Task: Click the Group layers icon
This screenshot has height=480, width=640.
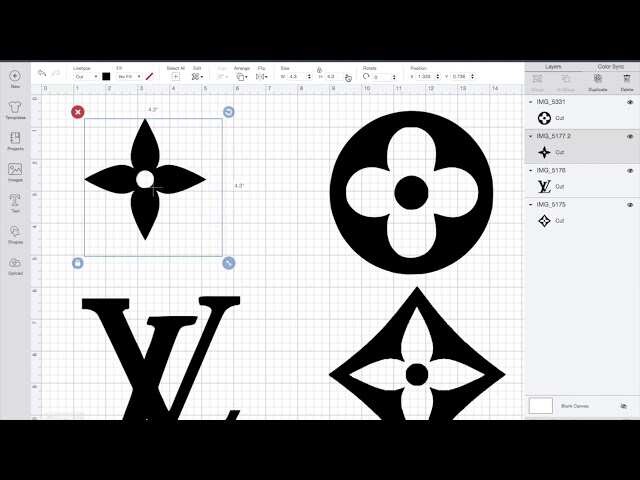Action: click(537, 79)
